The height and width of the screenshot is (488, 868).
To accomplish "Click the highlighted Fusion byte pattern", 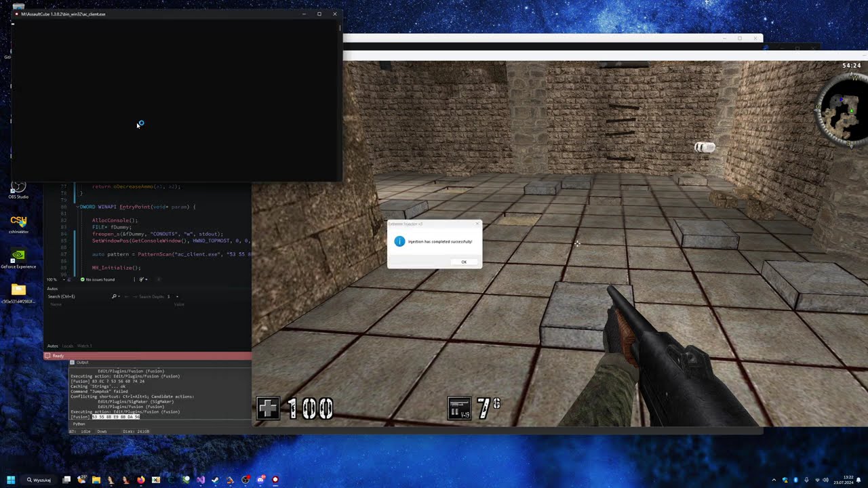I will point(116,417).
